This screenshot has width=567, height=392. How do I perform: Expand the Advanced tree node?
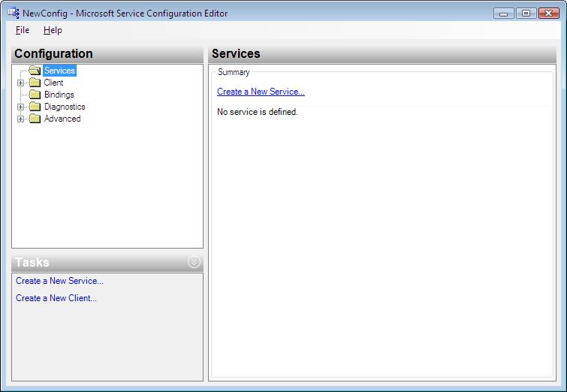[20, 119]
